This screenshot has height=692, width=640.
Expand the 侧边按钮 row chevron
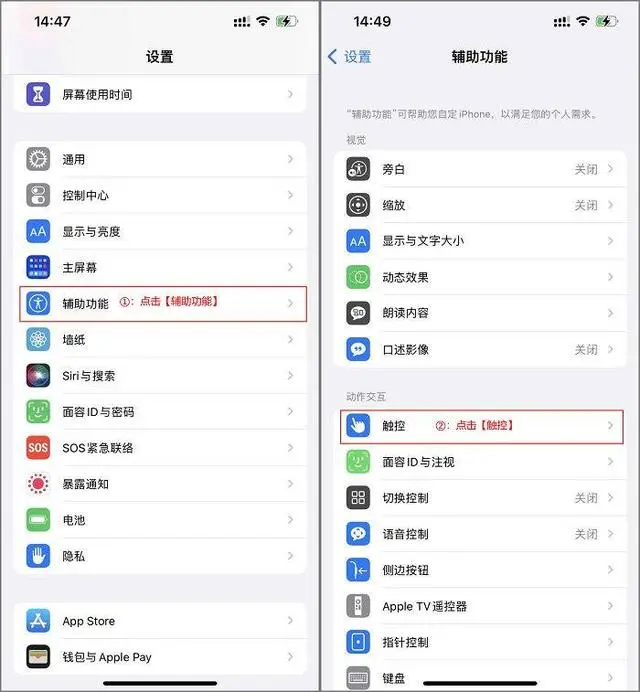610,570
